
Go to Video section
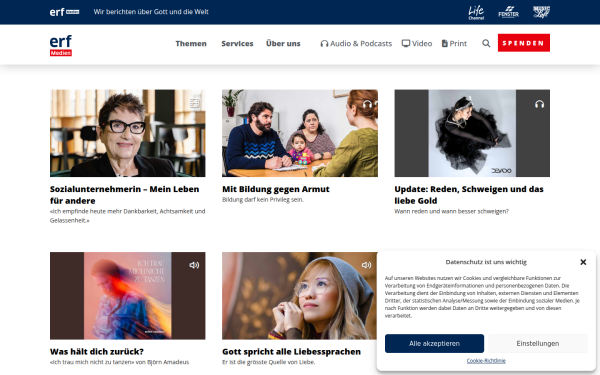tap(417, 44)
